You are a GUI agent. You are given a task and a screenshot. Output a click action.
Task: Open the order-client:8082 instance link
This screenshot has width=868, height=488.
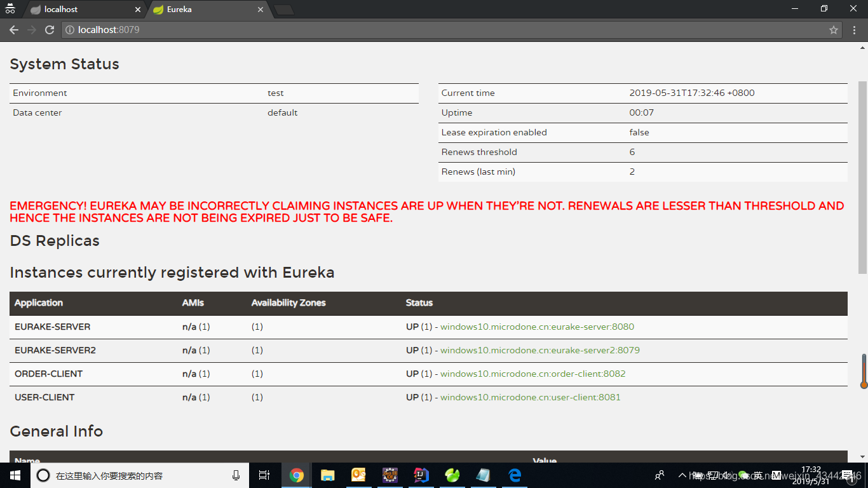pos(532,374)
